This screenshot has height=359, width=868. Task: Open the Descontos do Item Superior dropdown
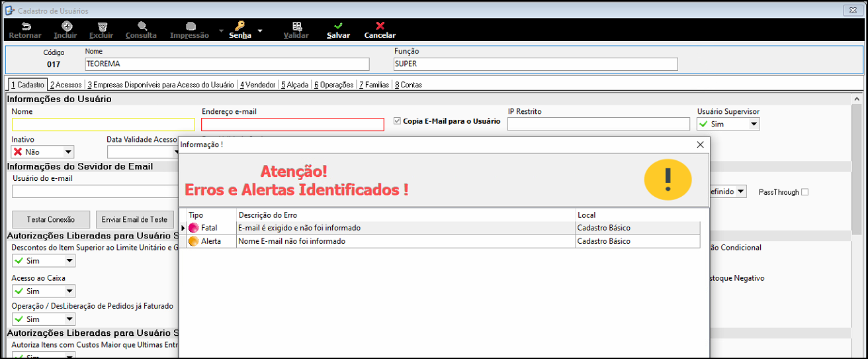69,261
